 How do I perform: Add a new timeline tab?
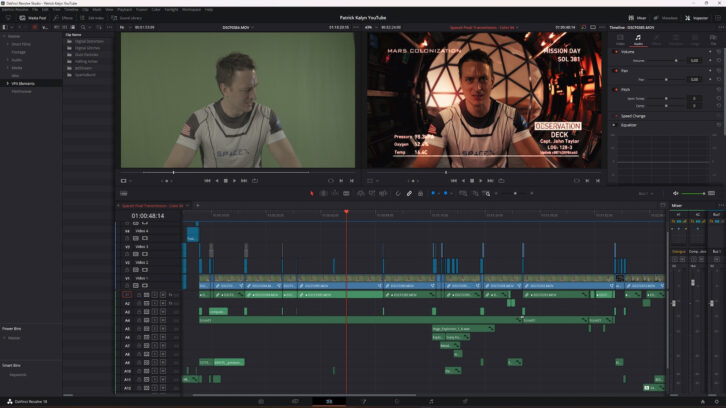[198, 206]
